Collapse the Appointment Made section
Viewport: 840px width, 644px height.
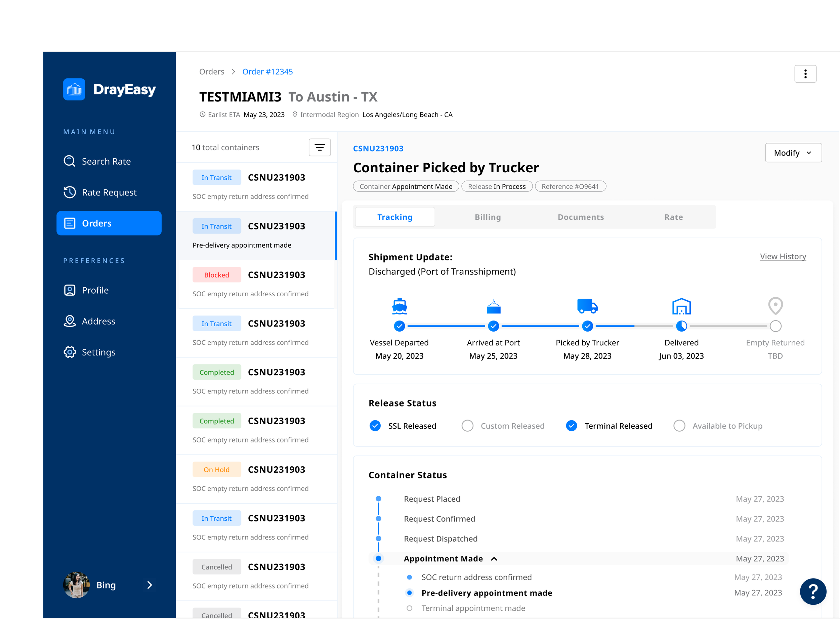494,559
